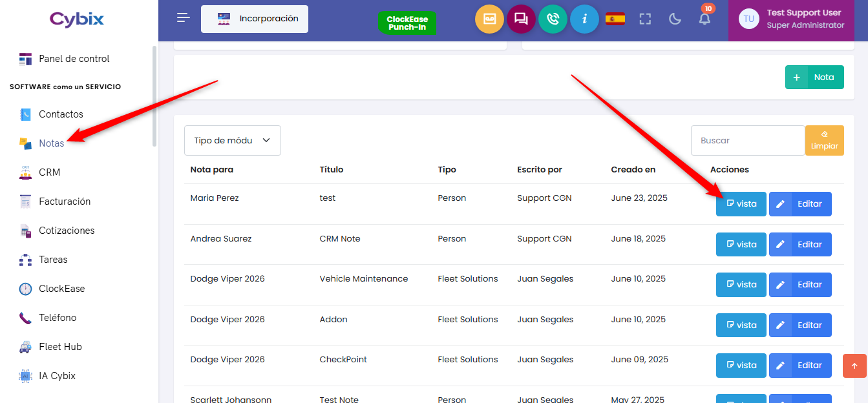Image resolution: width=868 pixels, height=403 pixels.
Task: Open the Cotizaciones module
Action: [57, 231]
